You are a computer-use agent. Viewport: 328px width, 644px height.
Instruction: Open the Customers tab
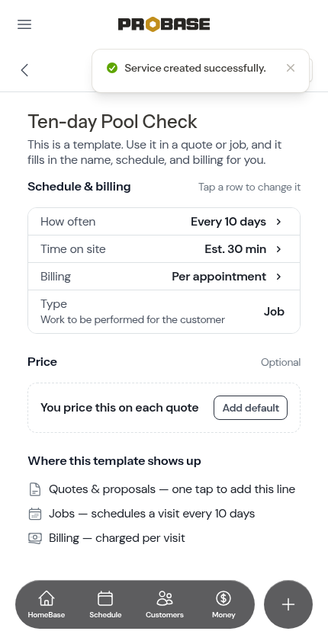[165, 604]
